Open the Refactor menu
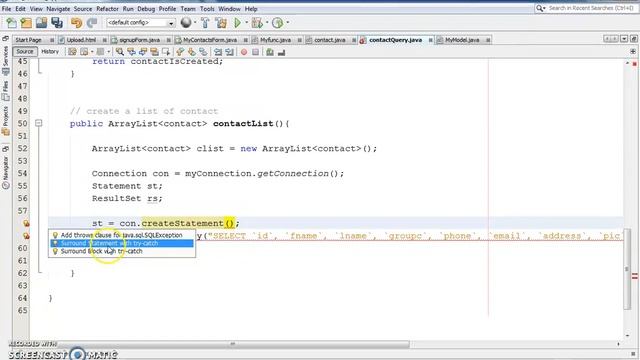This screenshot has height=360, width=640. [107, 9]
